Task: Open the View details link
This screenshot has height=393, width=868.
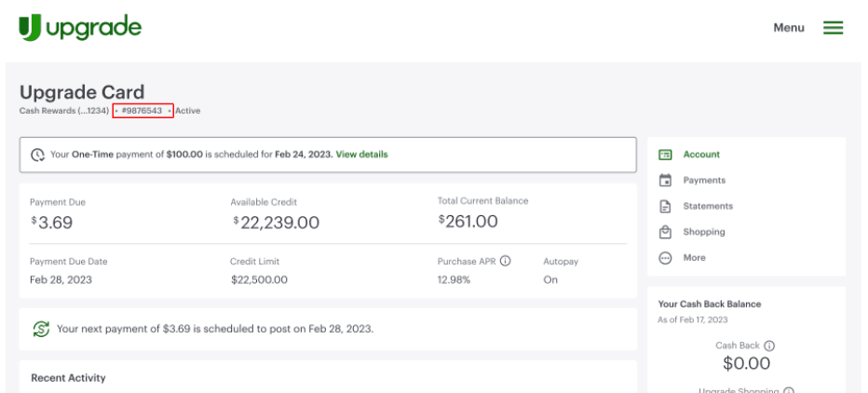Action: pos(361,155)
